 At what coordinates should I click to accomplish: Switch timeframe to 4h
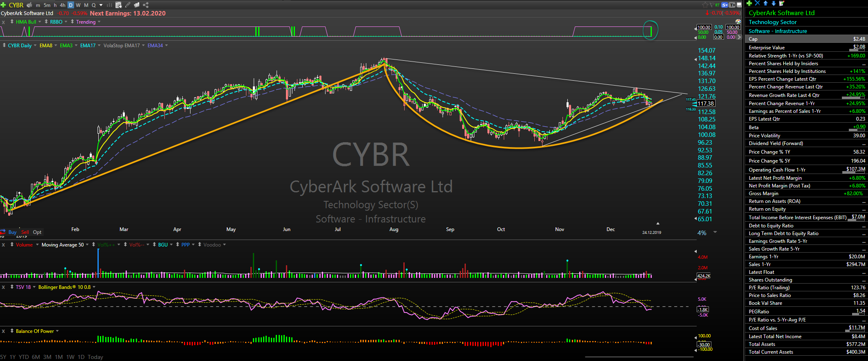62,5
